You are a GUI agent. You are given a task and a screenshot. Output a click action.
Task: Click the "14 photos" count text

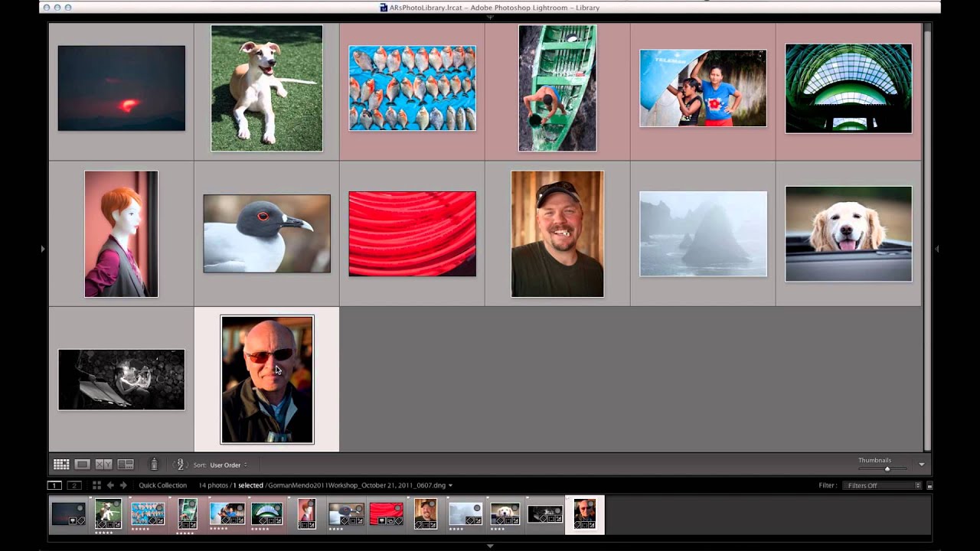[214, 485]
